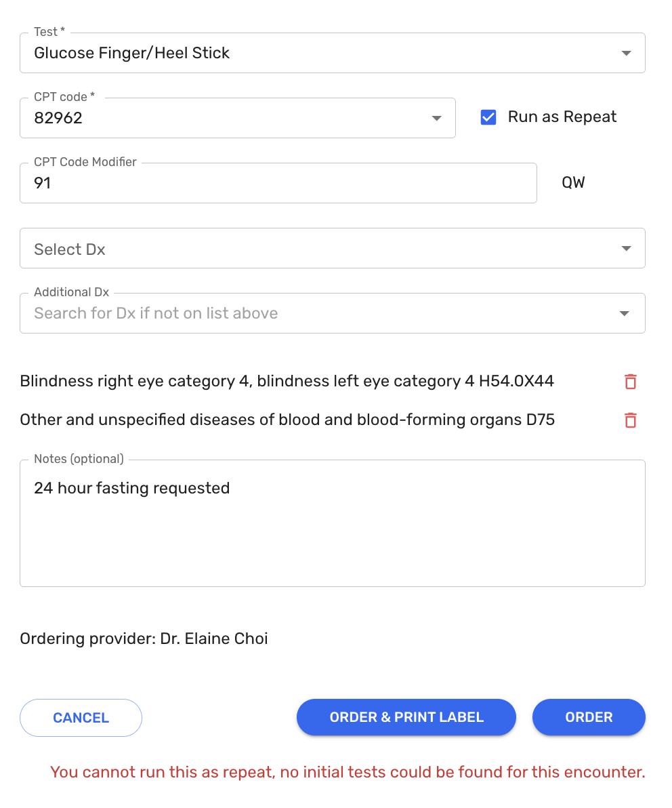Select the Blindness right eye diagnosis text
The width and height of the screenshot is (672, 808).
tap(287, 382)
